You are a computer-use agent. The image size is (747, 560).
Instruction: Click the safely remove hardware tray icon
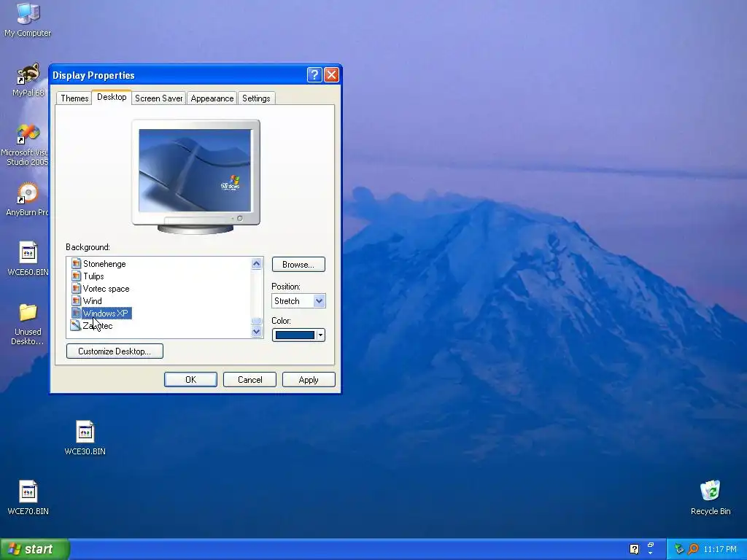[679, 549]
